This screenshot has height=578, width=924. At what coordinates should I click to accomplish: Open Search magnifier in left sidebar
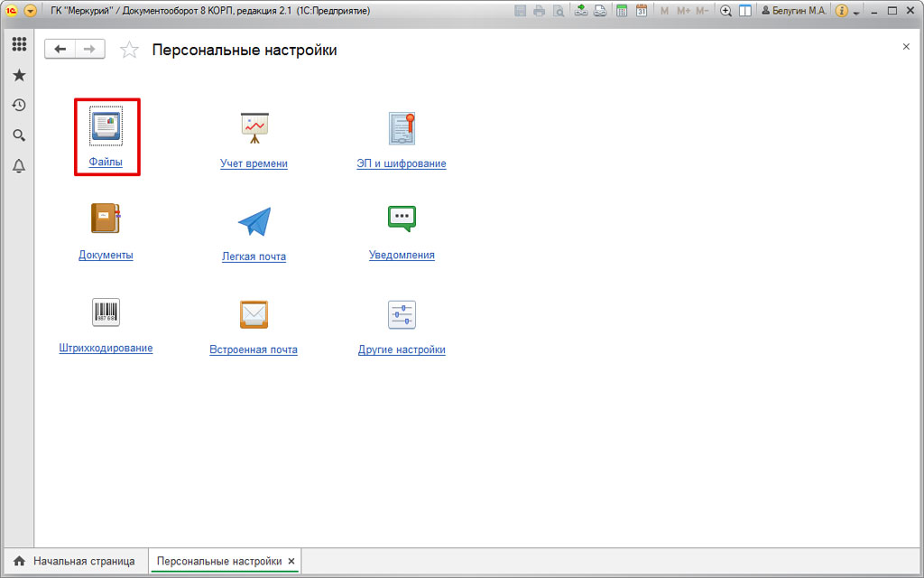coord(19,135)
